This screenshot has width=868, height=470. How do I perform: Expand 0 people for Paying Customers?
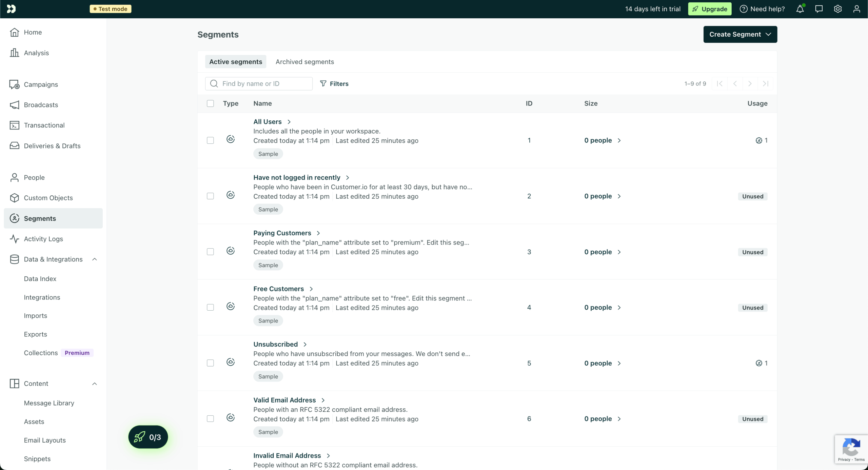click(x=603, y=252)
